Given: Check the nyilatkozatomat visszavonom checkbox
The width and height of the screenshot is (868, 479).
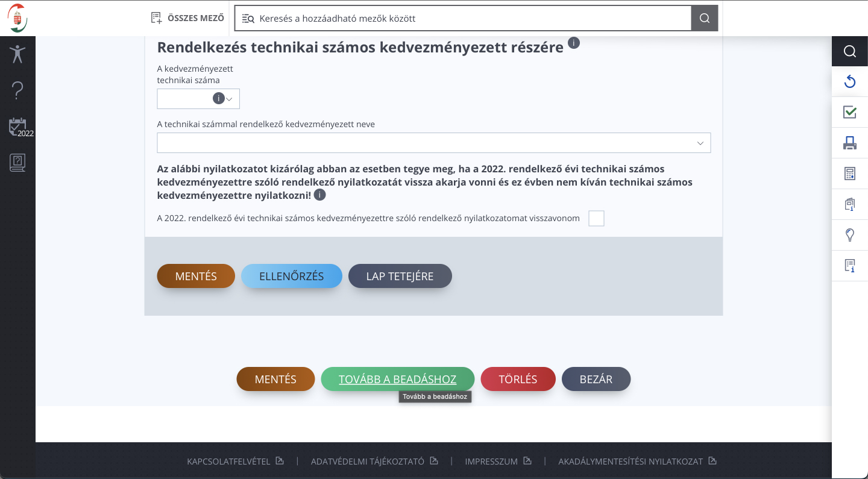Looking at the screenshot, I should 596,218.
